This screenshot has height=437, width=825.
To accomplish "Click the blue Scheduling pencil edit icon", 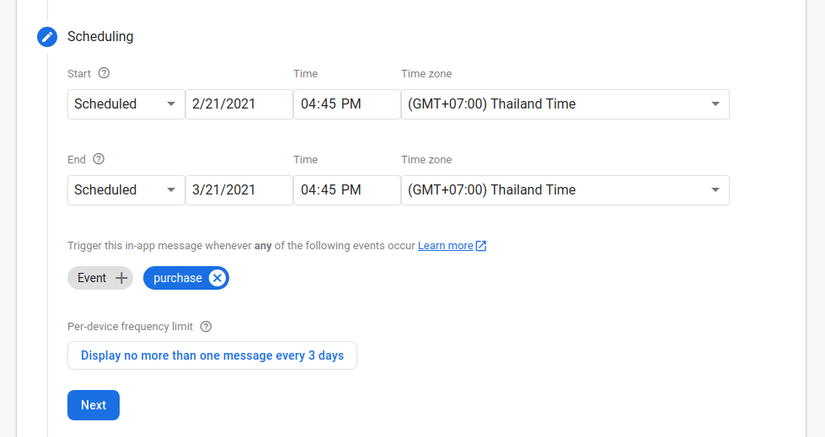I will 47,37.
